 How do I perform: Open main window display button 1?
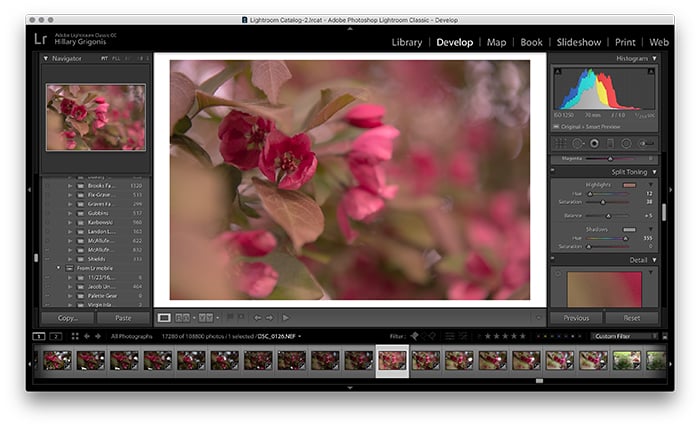(x=39, y=336)
